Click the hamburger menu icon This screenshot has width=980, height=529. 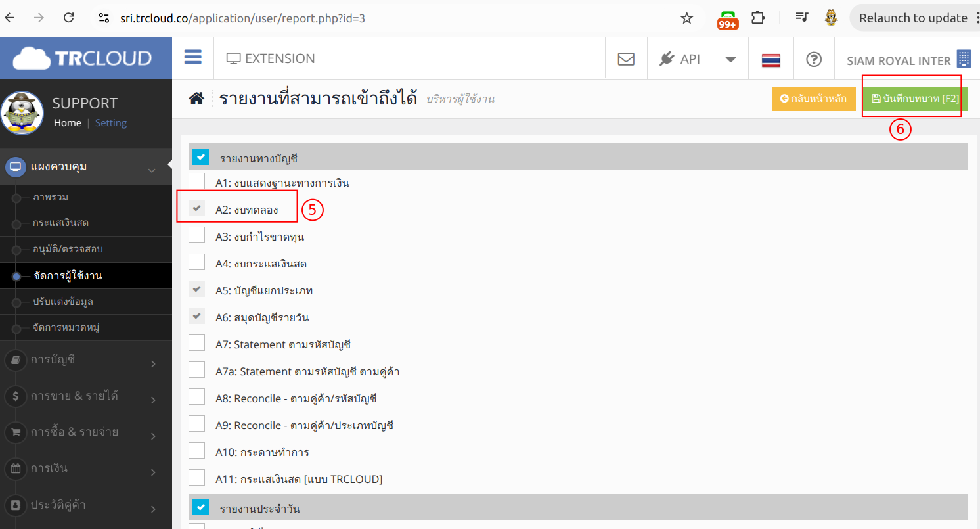pyautogui.click(x=192, y=58)
